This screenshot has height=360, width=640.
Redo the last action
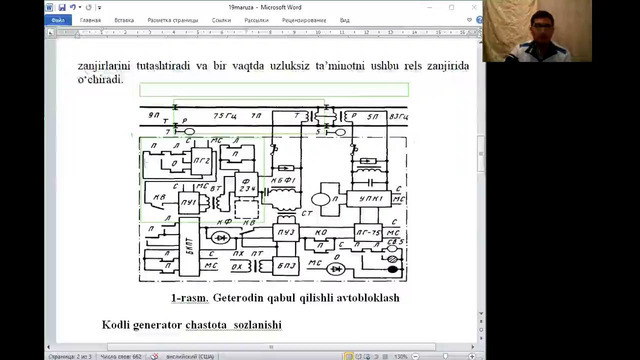pos(89,7)
